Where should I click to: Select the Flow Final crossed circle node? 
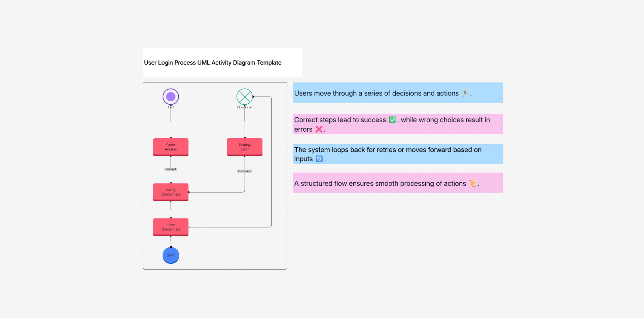tap(245, 97)
